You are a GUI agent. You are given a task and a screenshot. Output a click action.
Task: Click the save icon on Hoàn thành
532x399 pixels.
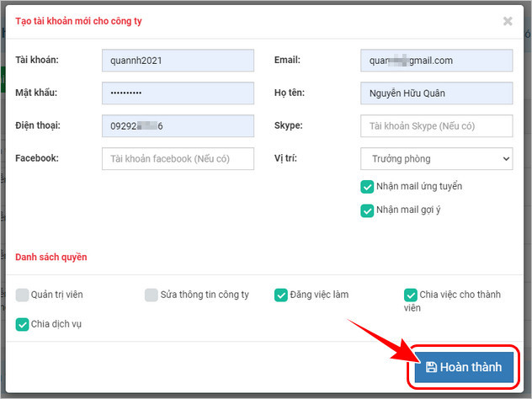coord(431,367)
